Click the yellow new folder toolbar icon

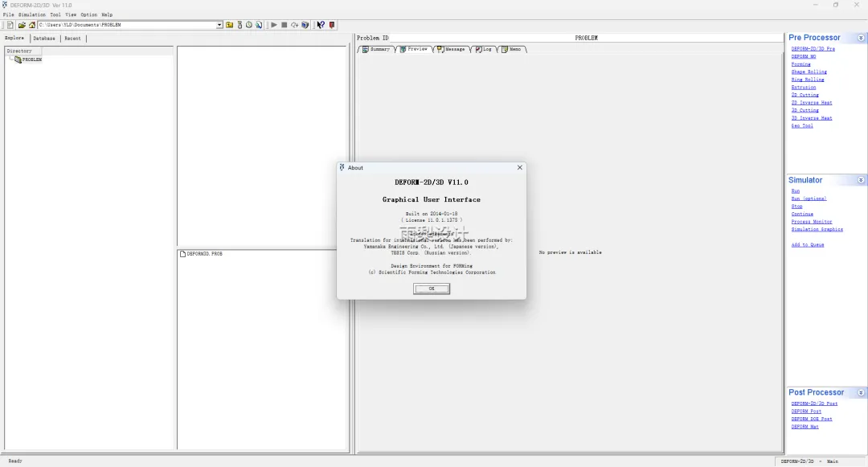pyautogui.click(x=229, y=25)
